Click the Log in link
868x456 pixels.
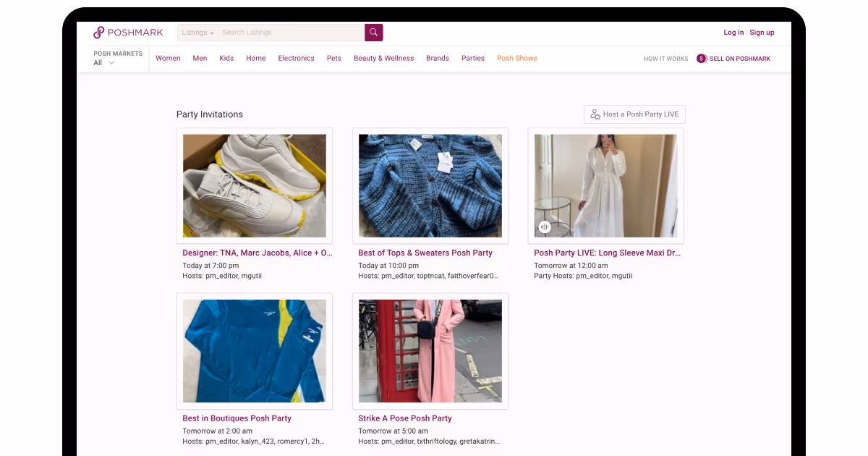[733, 33]
